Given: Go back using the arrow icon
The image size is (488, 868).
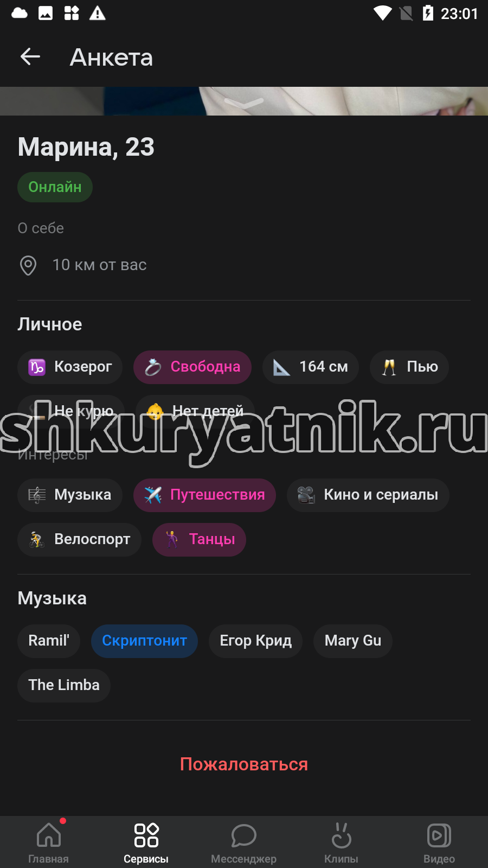Looking at the screenshot, I should coord(30,56).
